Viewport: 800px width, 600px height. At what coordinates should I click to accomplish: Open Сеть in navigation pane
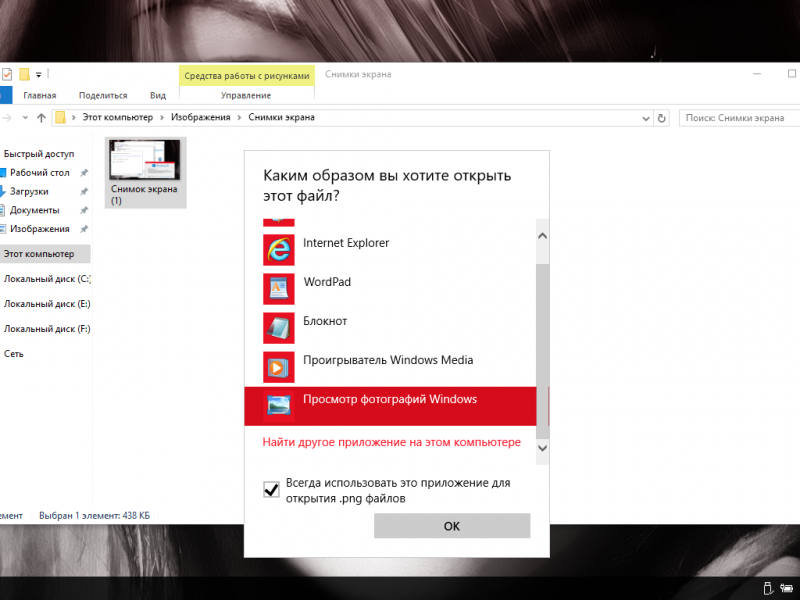14,354
